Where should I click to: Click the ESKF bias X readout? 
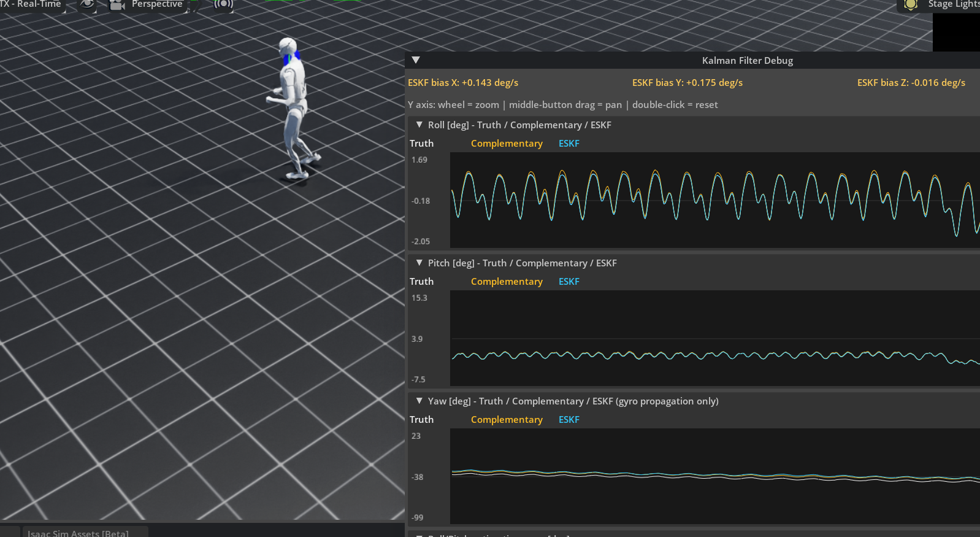463,83
